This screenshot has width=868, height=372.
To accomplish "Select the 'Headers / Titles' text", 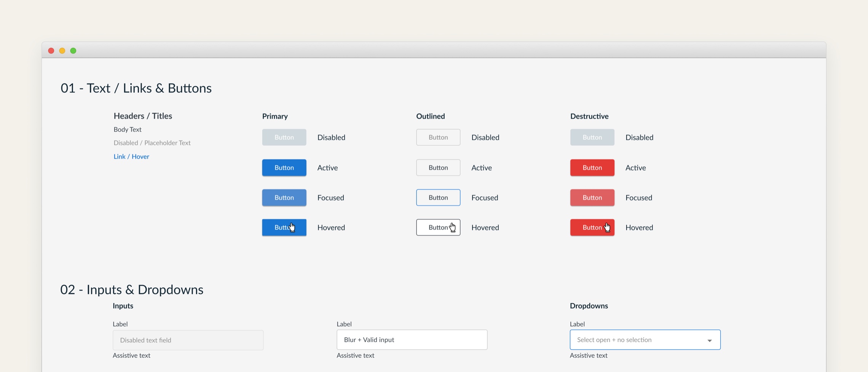I will [x=143, y=116].
